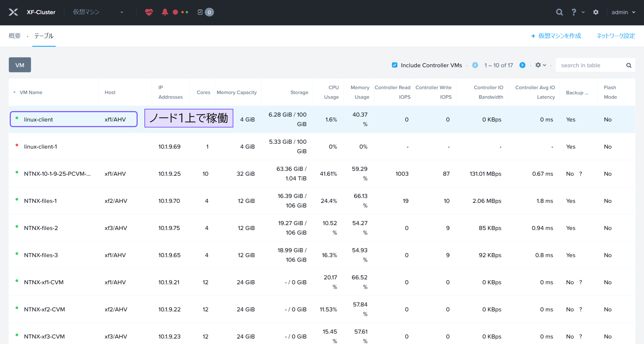The width and height of the screenshot is (644, 344).
Task: Go to next page of VM table
Action: tap(522, 65)
